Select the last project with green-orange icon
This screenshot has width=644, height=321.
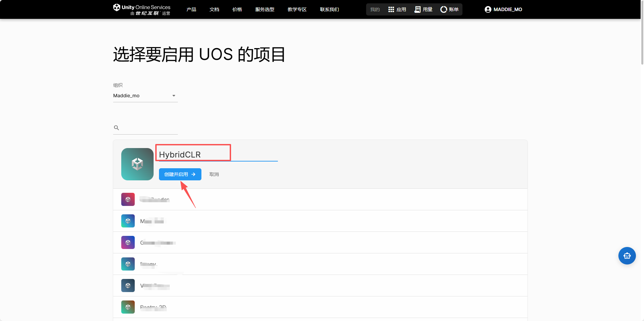(320, 307)
